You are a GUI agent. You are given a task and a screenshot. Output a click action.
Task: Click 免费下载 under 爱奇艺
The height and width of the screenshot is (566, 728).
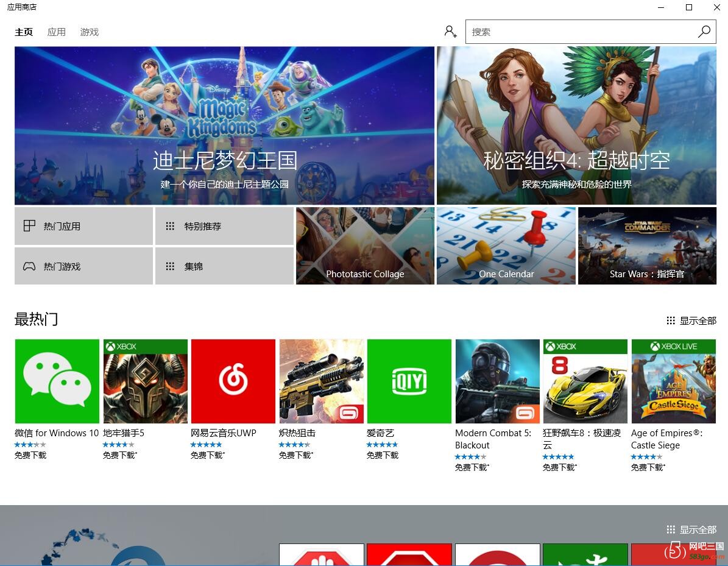pyautogui.click(x=383, y=456)
